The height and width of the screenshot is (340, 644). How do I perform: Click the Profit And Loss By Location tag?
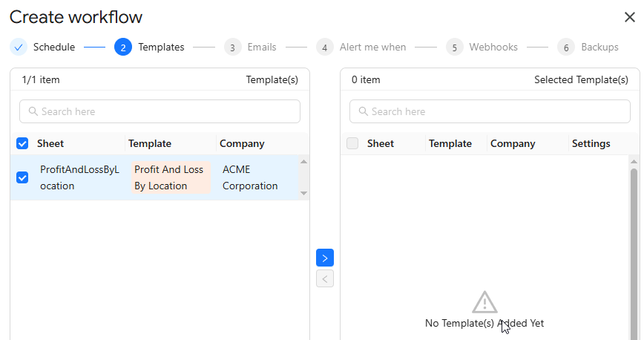[x=169, y=177]
